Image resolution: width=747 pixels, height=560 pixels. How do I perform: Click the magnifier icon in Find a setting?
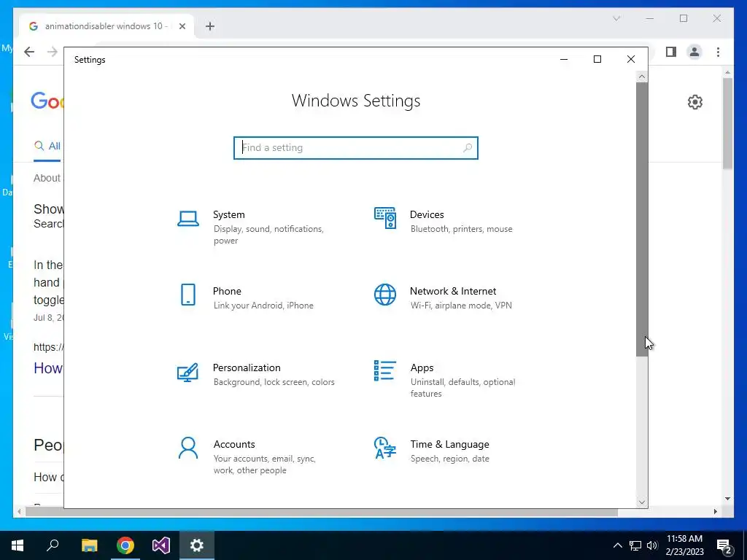(468, 147)
